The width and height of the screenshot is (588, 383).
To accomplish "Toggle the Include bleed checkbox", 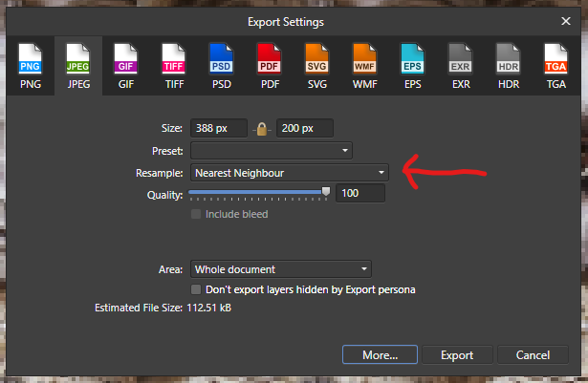I will point(196,214).
